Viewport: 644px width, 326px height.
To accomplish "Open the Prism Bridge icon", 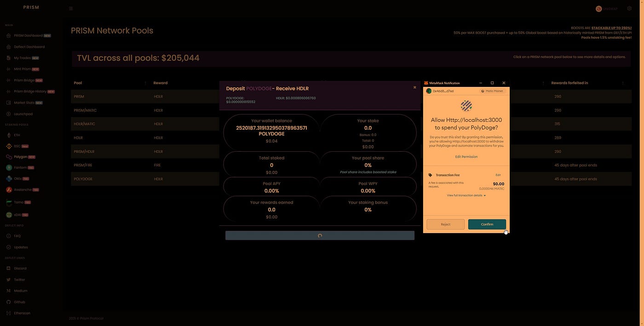I will (x=9, y=80).
